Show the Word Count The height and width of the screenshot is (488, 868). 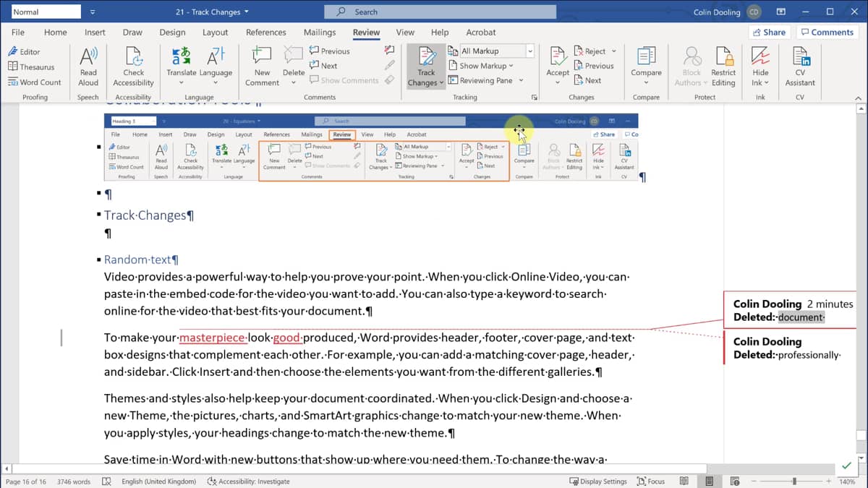tap(35, 82)
